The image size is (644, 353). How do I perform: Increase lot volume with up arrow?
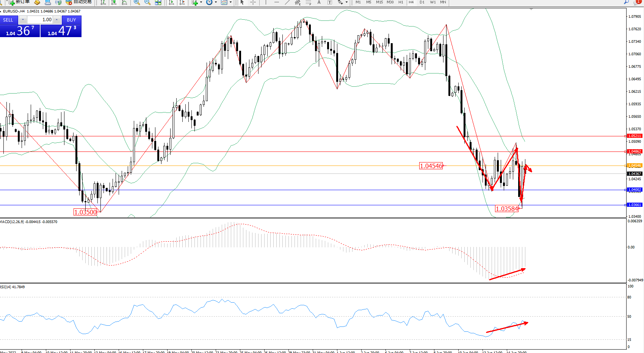tap(57, 20)
